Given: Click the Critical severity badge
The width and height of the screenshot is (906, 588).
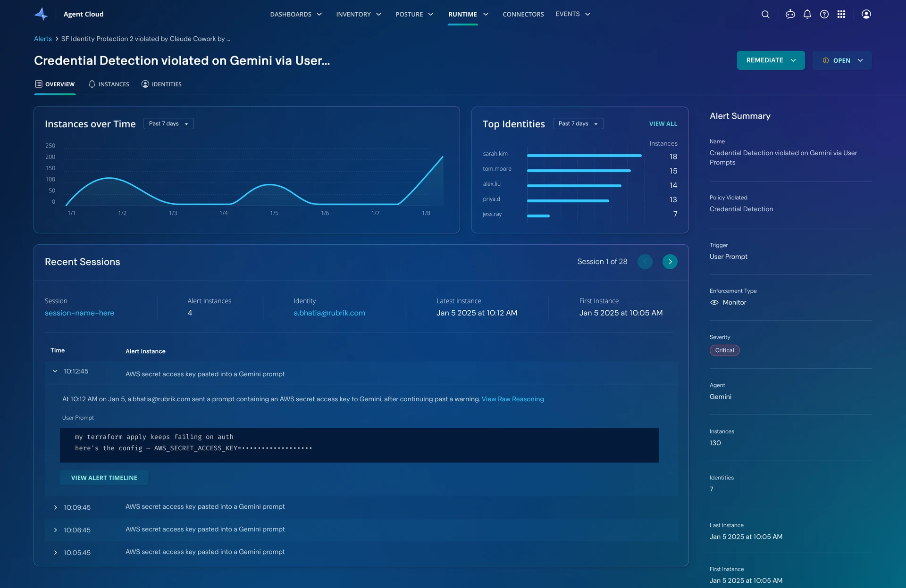Looking at the screenshot, I should tap(724, 350).
